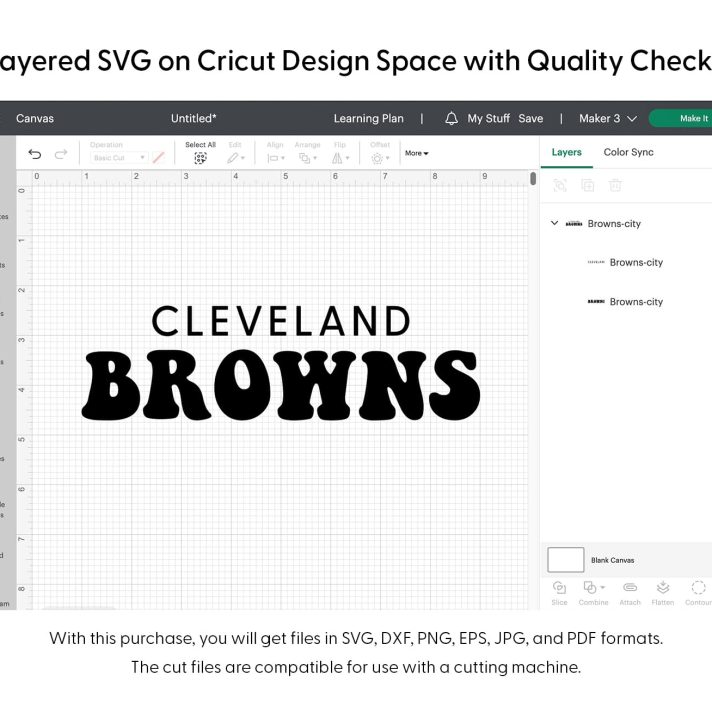Image resolution: width=712 pixels, height=712 pixels.
Task: Redo the last action
Action: [61, 154]
